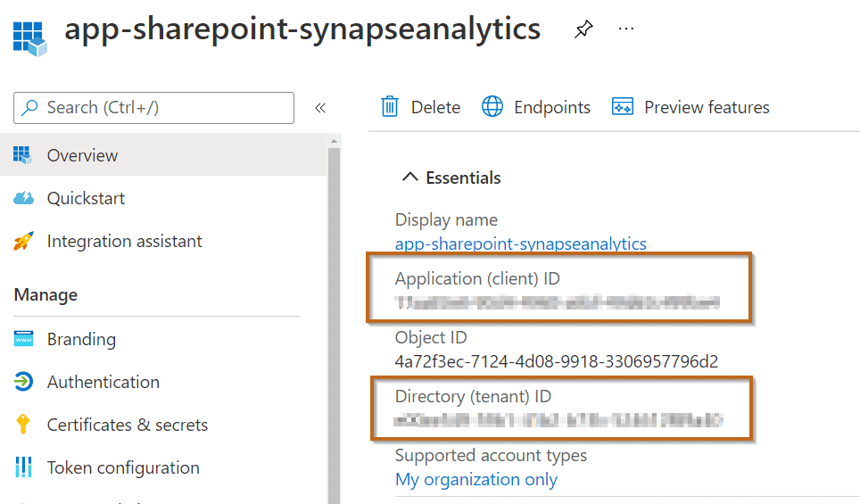Open the My organization only link
Viewport: 860px width, 504px height.
click(x=476, y=479)
